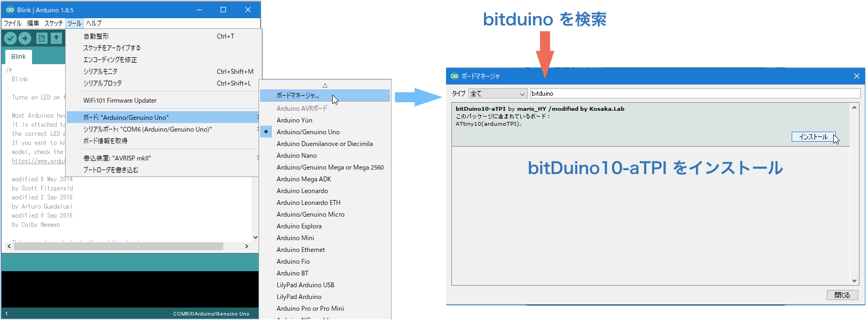Image resolution: width=868 pixels, height=322 pixels.
Task: Select Arduino/Genuino Uno board
Action: click(x=325, y=132)
